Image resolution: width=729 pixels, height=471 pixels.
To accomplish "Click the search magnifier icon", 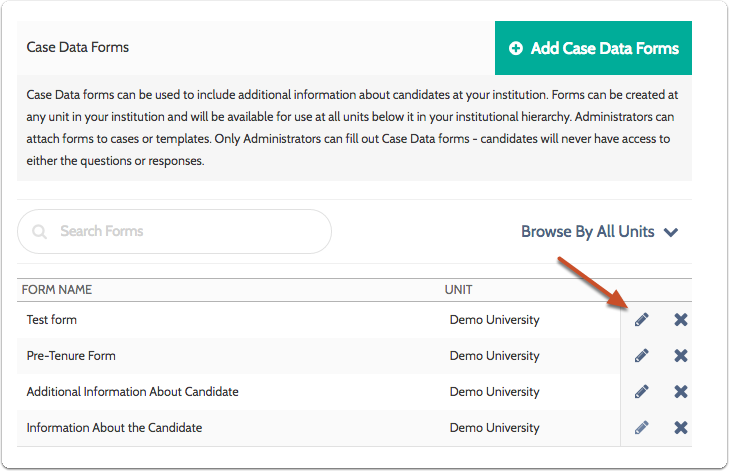I will point(40,232).
